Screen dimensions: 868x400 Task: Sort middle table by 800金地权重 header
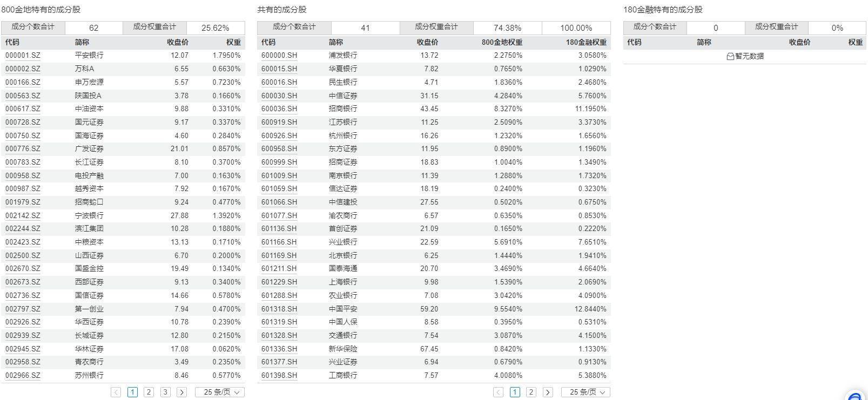pos(502,42)
